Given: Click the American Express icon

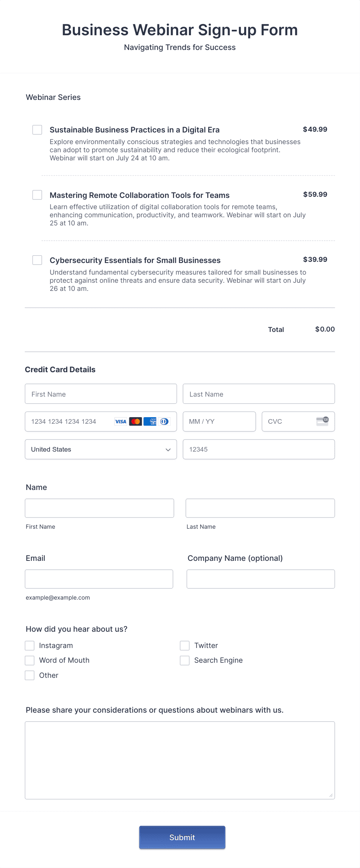Looking at the screenshot, I should (x=150, y=421).
